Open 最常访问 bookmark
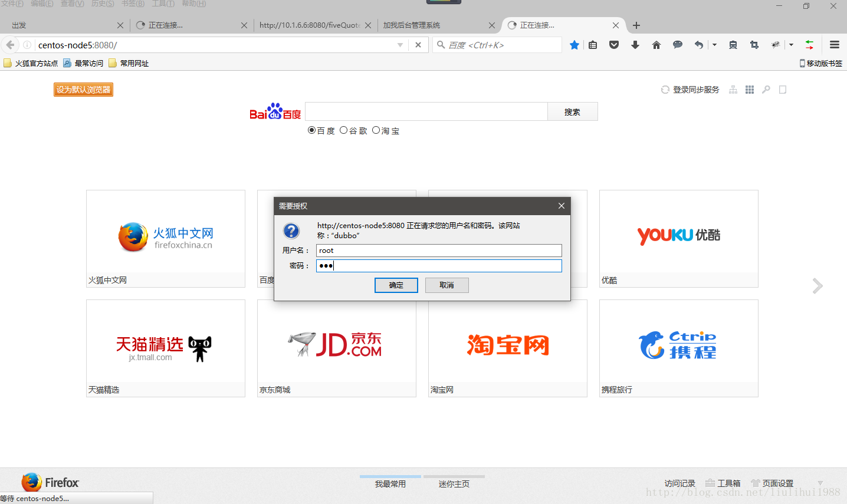The height and width of the screenshot is (504, 847). (83, 63)
